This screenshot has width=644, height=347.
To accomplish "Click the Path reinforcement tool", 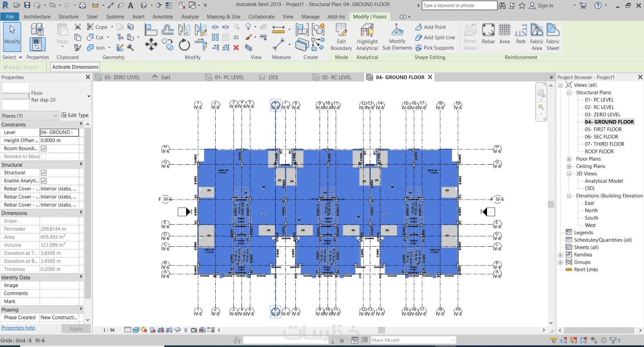I will pyautogui.click(x=521, y=34).
